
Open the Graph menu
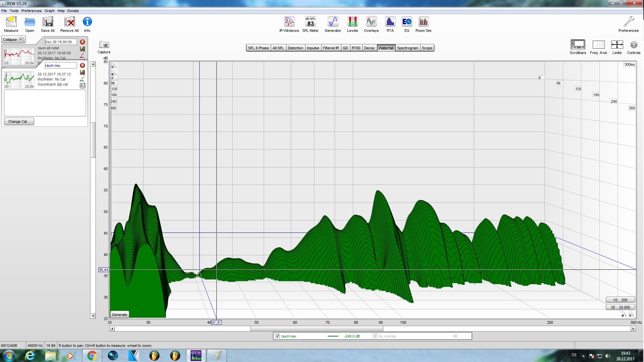tap(50, 11)
